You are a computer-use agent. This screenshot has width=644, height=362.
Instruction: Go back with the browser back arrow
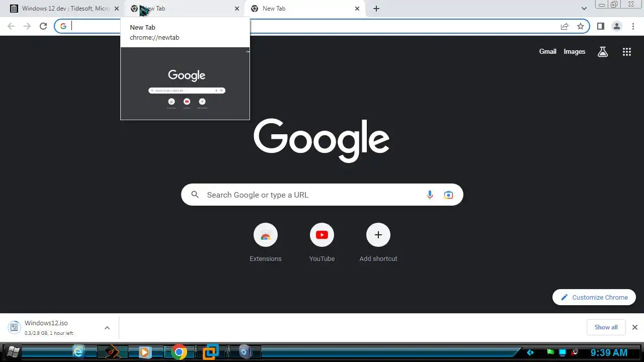(x=11, y=26)
